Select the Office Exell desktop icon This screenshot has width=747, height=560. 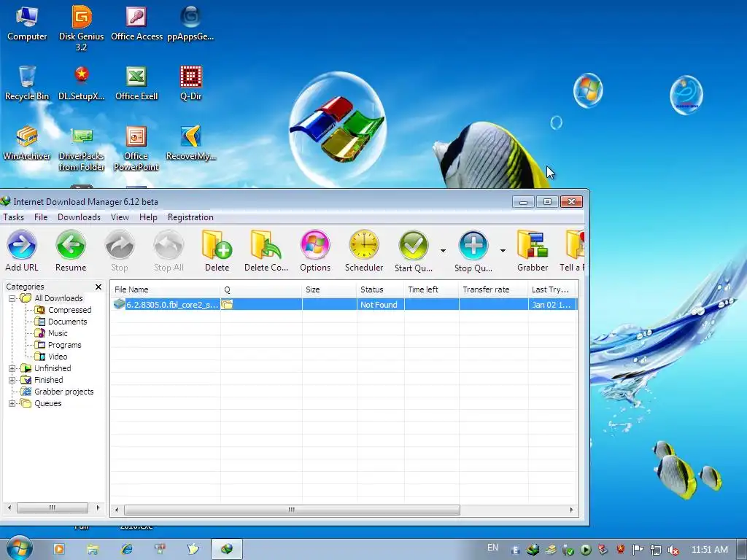(x=136, y=83)
